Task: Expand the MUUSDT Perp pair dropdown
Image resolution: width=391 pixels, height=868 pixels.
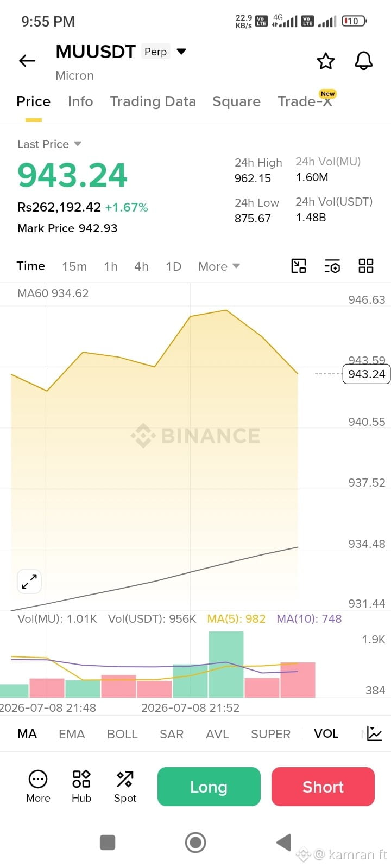Action: point(182,52)
